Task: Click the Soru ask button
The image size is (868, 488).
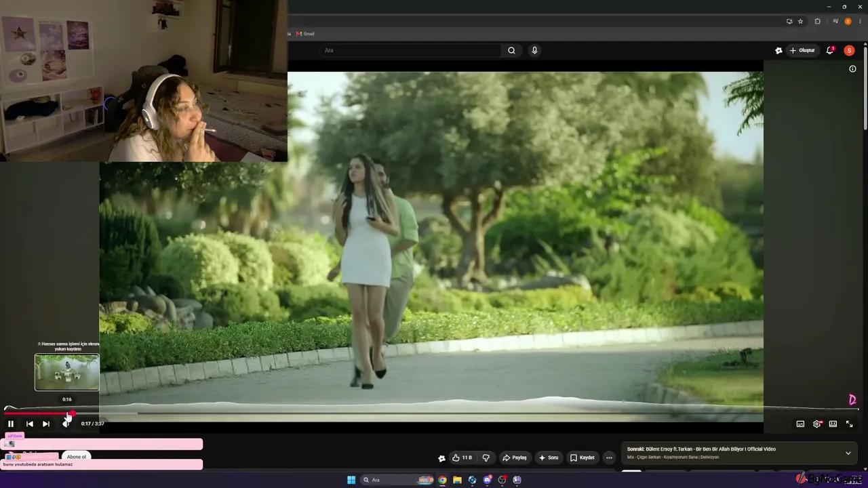Action: click(x=549, y=457)
